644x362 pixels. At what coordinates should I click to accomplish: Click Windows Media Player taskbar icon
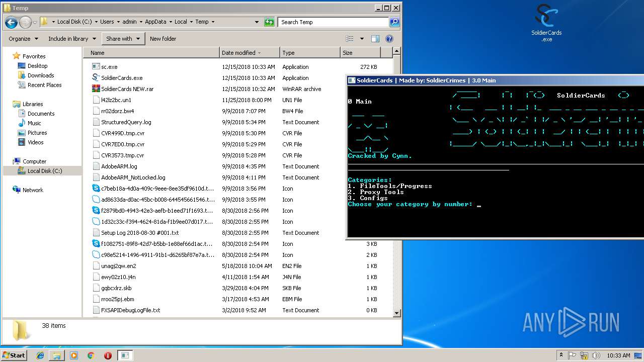74,355
